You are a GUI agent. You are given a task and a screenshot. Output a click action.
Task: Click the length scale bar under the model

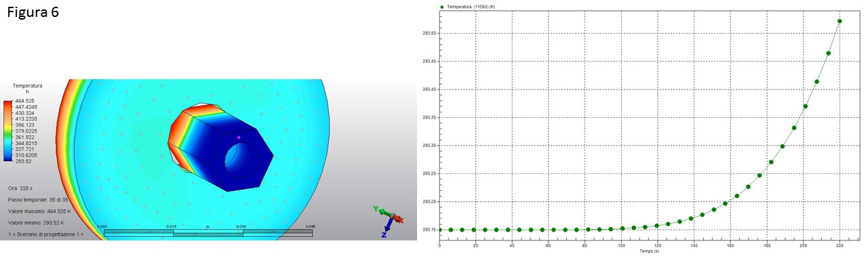208,232
